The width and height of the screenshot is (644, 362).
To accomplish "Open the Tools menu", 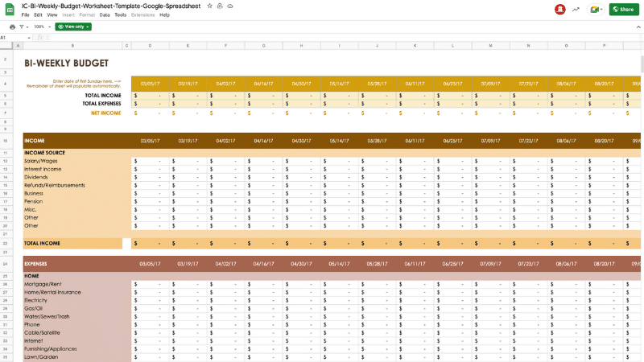I will (x=120, y=14).
